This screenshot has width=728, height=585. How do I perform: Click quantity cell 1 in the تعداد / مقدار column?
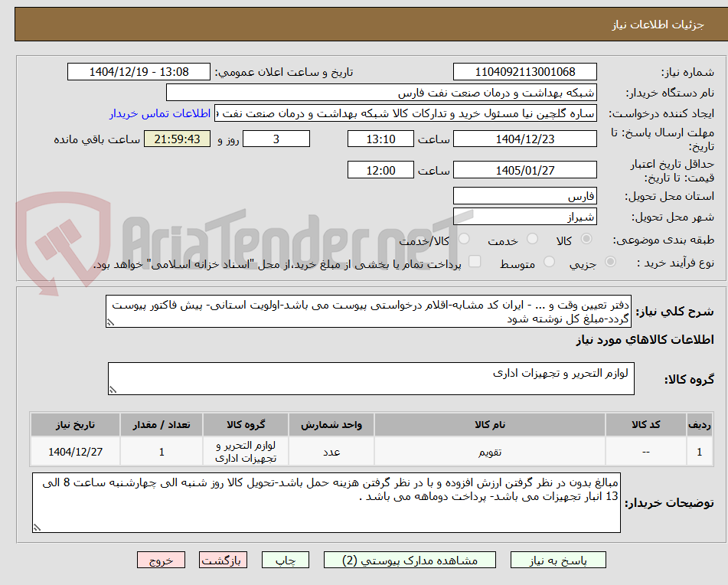click(161, 452)
